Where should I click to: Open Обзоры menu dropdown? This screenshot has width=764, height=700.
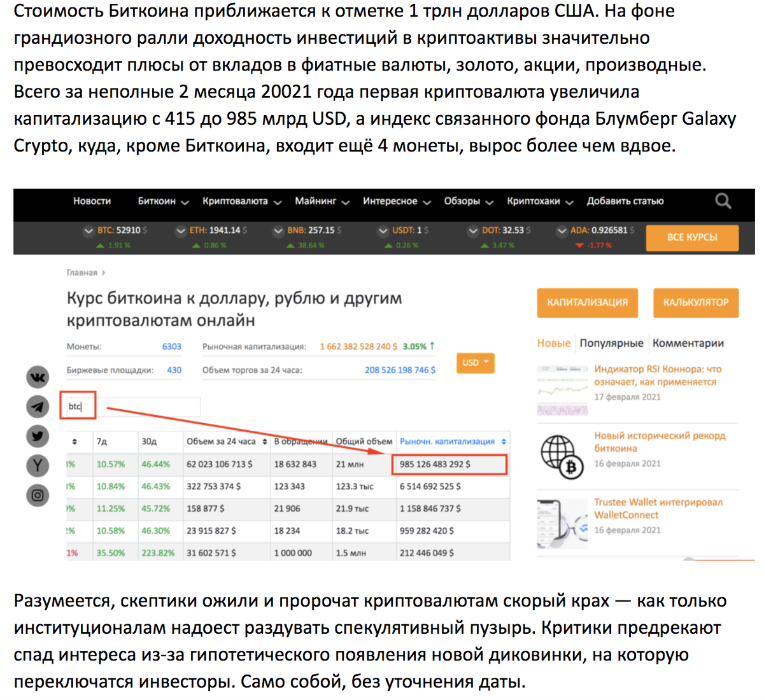[x=469, y=201]
